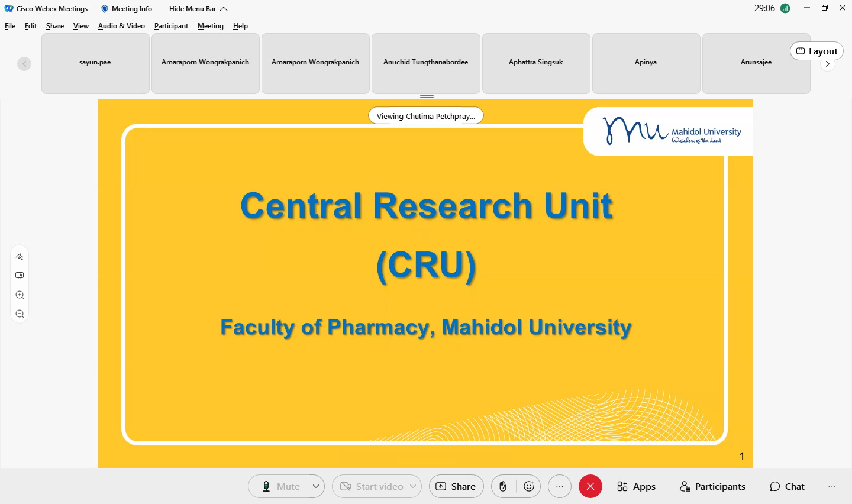Viewport: 852px width, 504px height.
Task: Open the Participant menu
Action: (x=171, y=26)
